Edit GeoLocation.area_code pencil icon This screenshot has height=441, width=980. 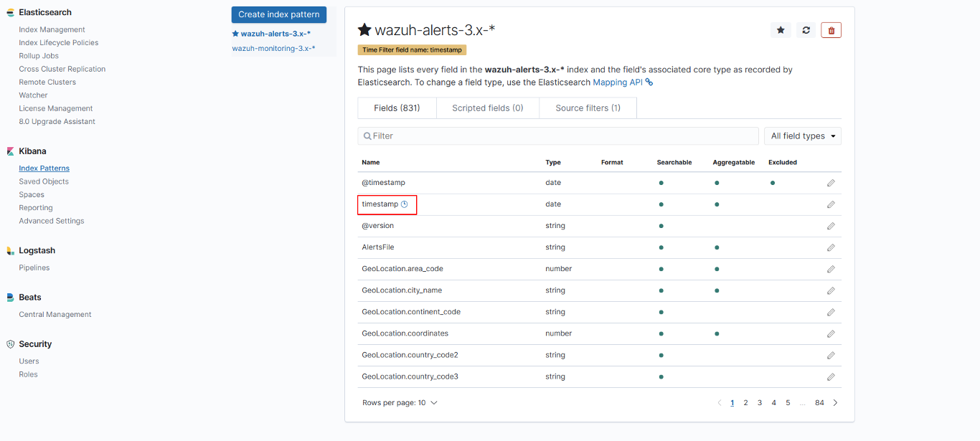[831, 269]
